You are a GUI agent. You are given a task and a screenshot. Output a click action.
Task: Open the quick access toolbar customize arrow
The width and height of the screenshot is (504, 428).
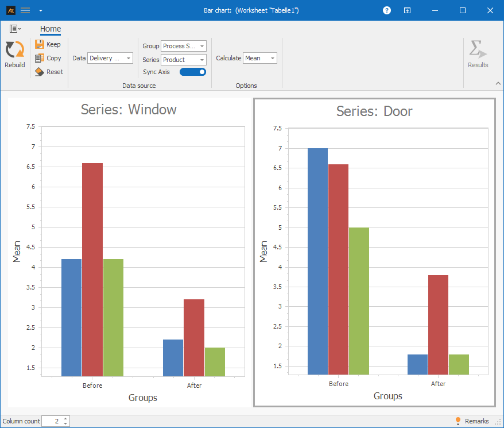[x=40, y=10]
